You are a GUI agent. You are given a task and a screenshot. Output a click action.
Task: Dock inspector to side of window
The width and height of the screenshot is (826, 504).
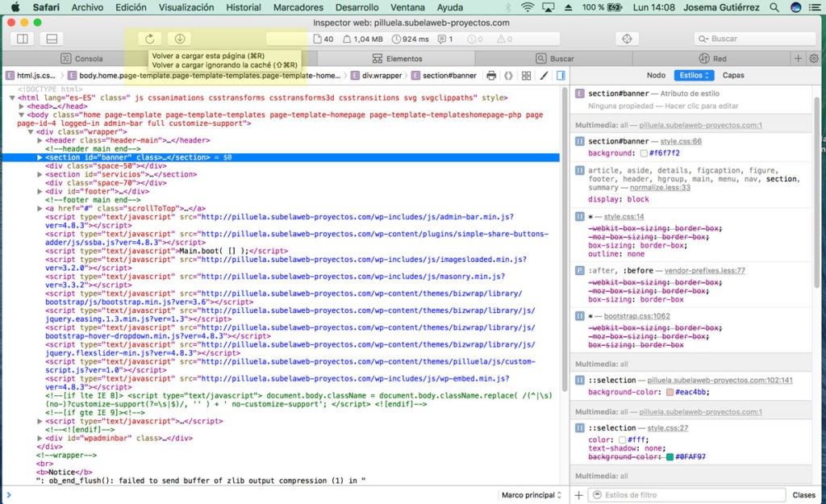(22, 39)
